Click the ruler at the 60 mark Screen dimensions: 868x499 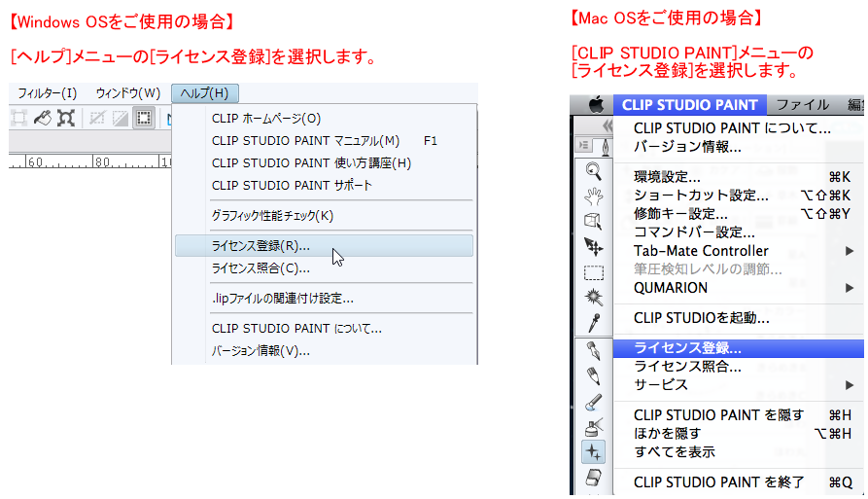click(35, 161)
